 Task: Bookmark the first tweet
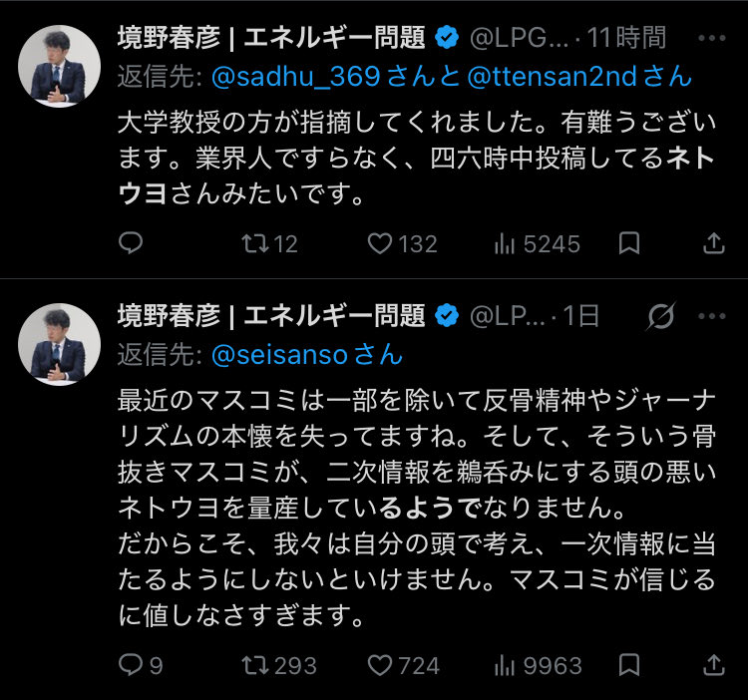point(629,243)
